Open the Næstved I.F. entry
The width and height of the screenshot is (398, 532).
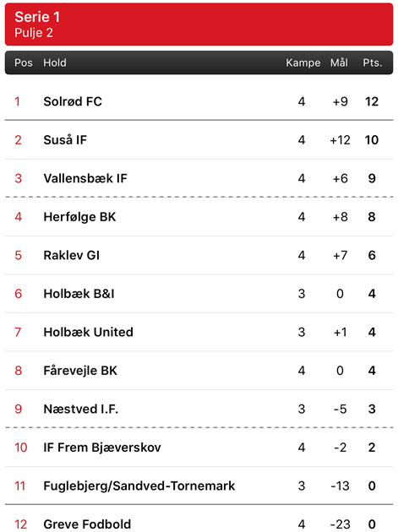pos(199,409)
